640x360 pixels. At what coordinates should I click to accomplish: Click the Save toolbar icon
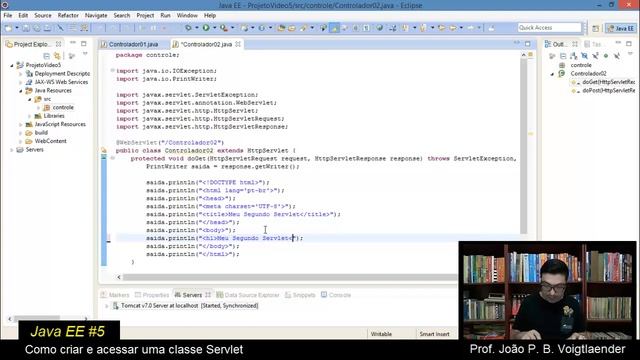coord(26,28)
